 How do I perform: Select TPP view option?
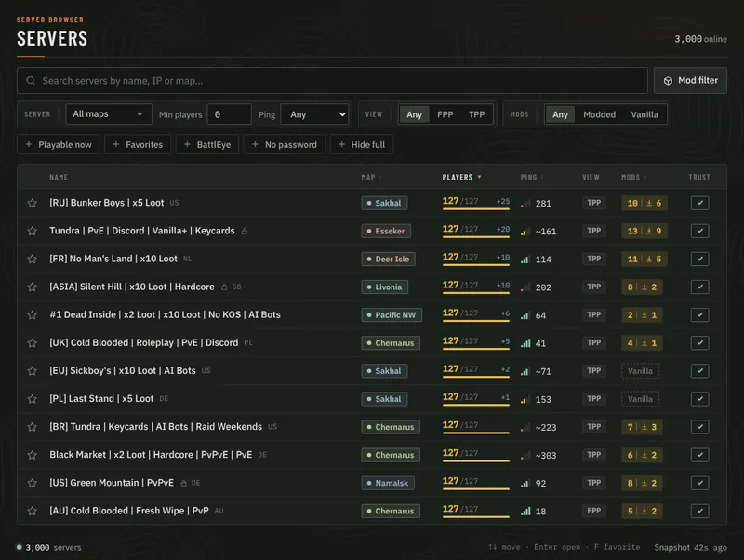[476, 114]
